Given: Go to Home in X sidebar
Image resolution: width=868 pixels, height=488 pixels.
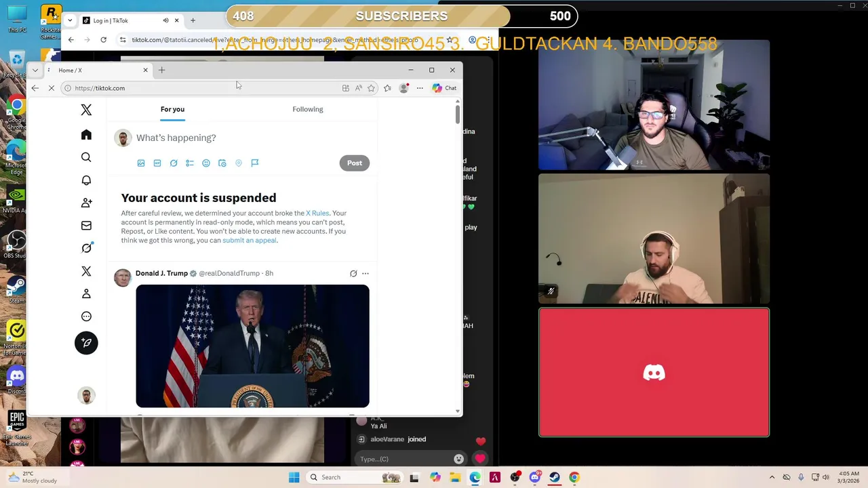Looking at the screenshot, I should [x=86, y=135].
